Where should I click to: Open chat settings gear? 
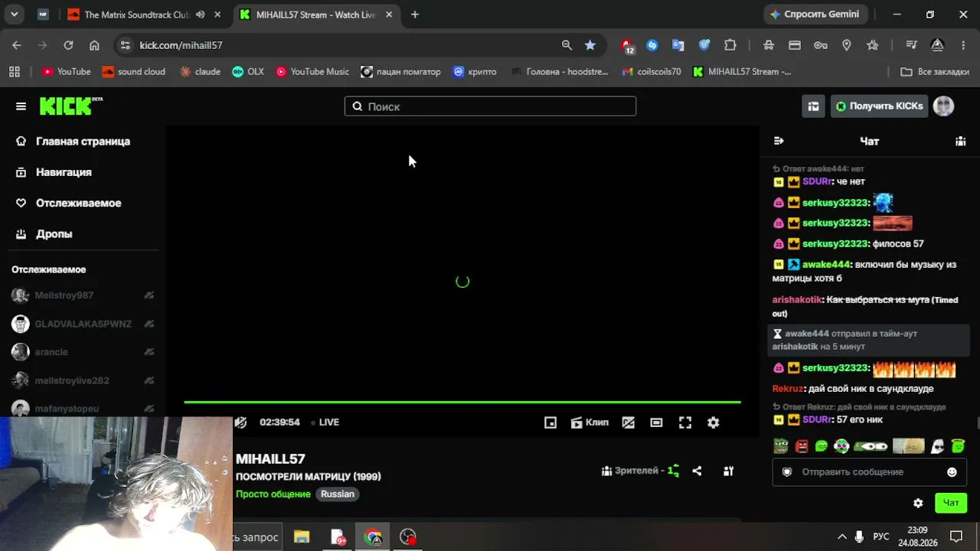pos(918,503)
